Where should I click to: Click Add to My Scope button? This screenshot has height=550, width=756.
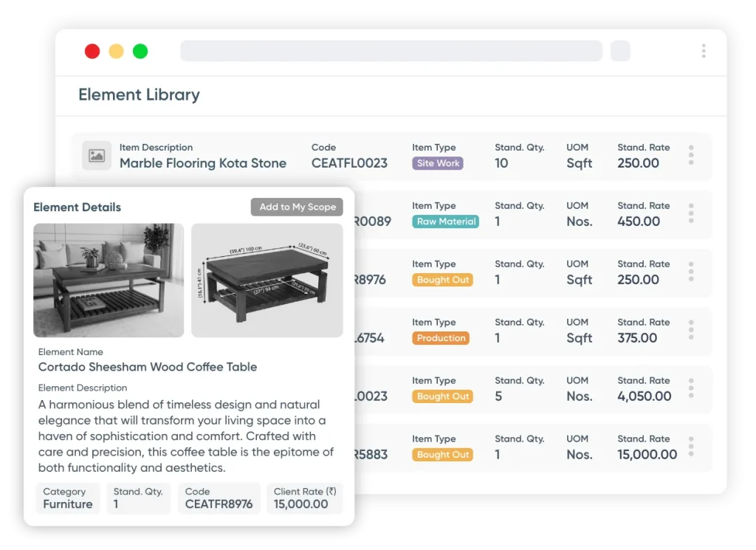pyautogui.click(x=297, y=207)
